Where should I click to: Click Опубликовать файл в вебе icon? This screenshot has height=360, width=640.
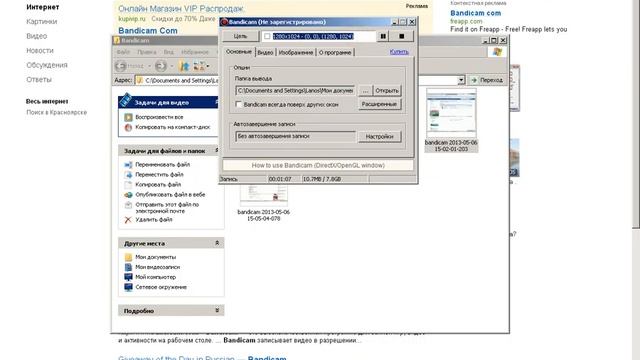(x=128, y=195)
